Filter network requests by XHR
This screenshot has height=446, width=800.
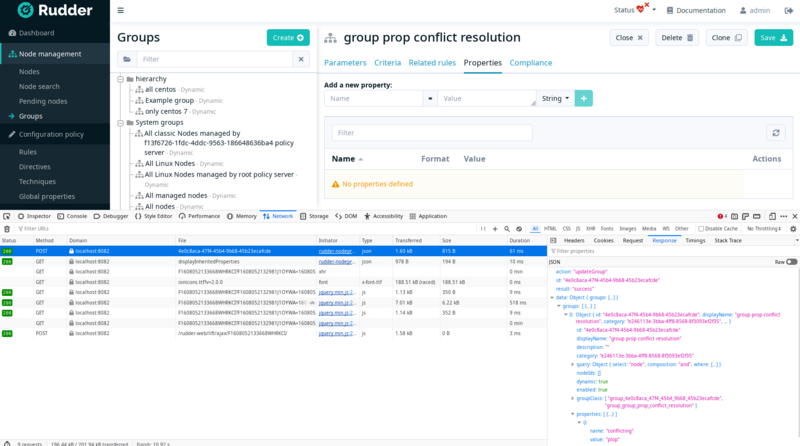click(590, 229)
